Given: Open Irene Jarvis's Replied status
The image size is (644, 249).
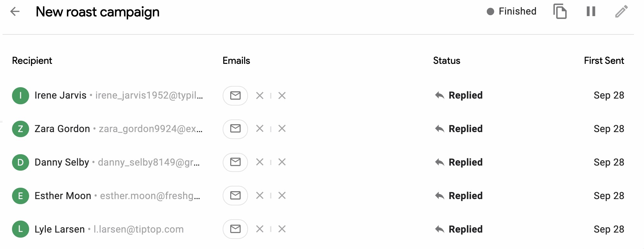Looking at the screenshot, I should coord(466,95).
